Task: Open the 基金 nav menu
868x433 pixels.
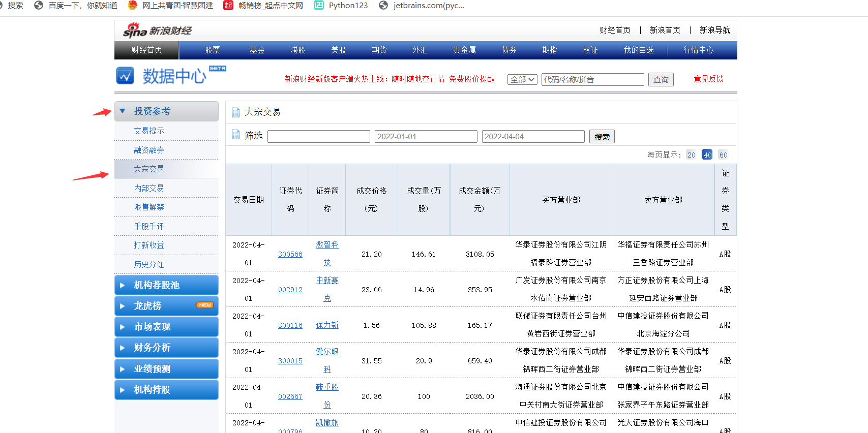Action: click(257, 50)
